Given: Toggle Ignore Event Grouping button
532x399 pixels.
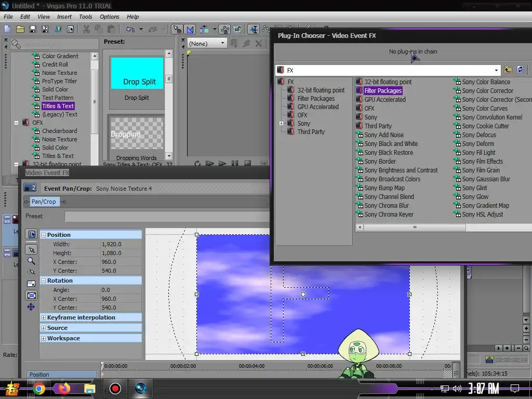Looking at the screenshot, I should 237,29.
